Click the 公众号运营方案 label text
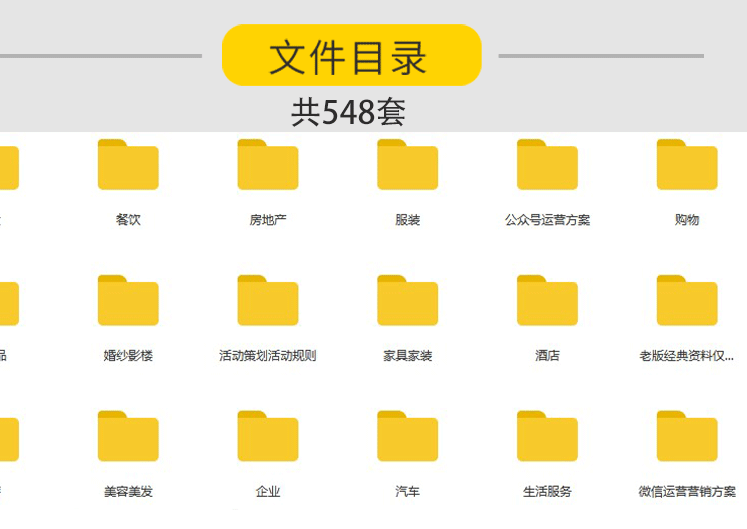 tap(547, 220)
